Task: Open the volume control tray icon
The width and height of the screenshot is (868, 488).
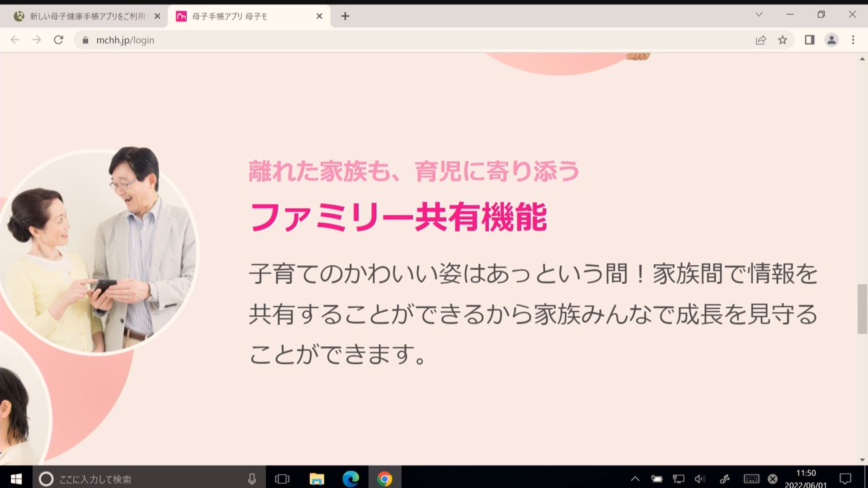Action: [x=700, y=479]
